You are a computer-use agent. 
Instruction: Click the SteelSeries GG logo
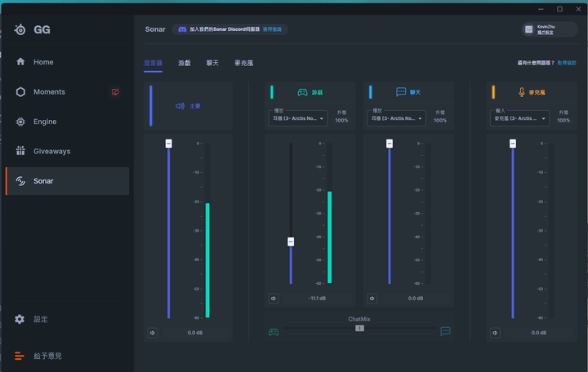20,29
